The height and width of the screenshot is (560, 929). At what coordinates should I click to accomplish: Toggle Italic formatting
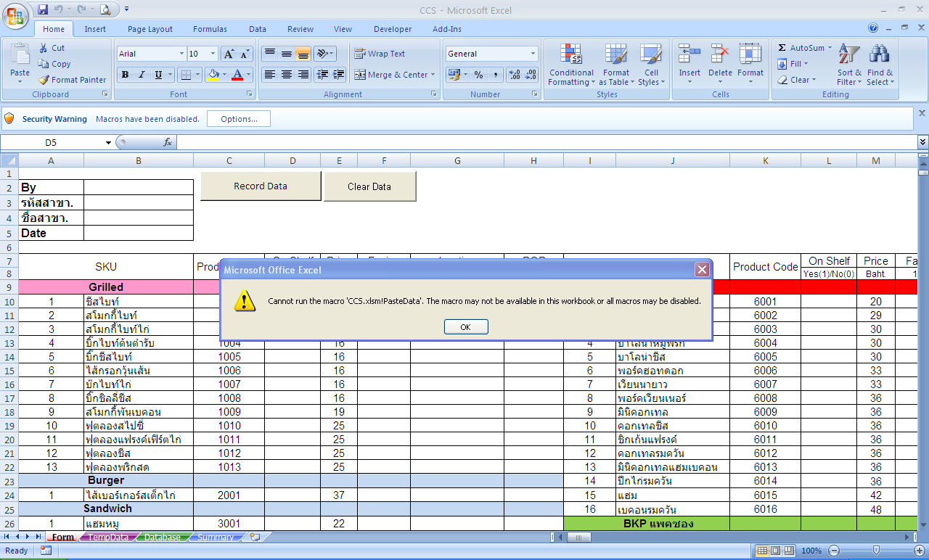[142, 75]
